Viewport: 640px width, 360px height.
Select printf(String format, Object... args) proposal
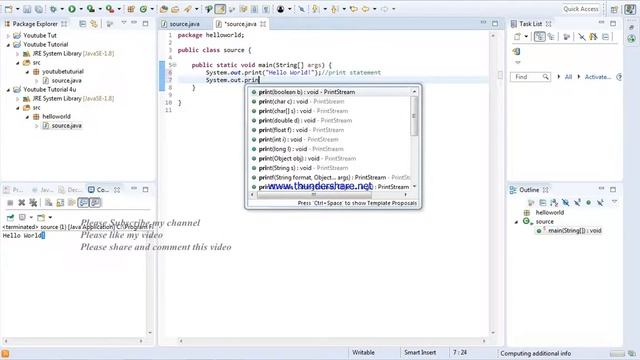330,178
